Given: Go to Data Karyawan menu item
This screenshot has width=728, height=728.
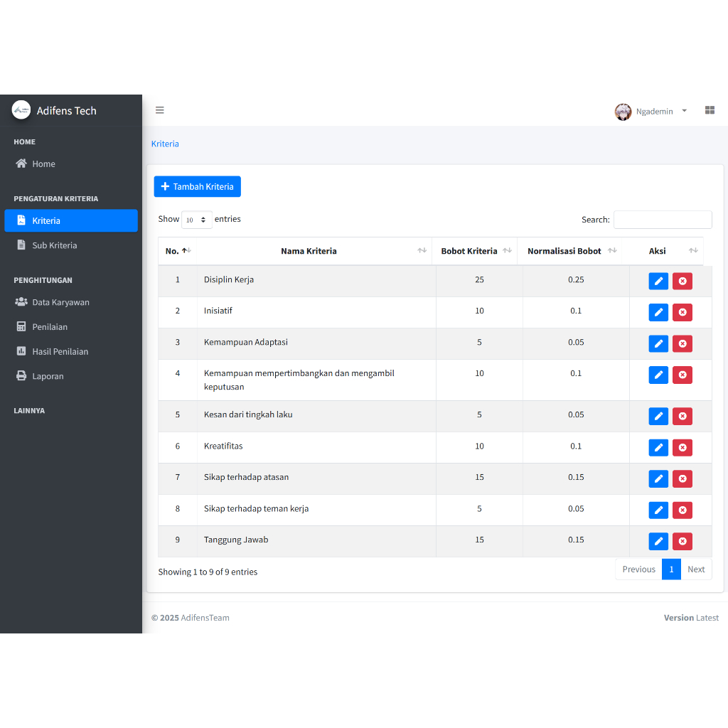Looking at the screenshot, I should pos(60,302).
